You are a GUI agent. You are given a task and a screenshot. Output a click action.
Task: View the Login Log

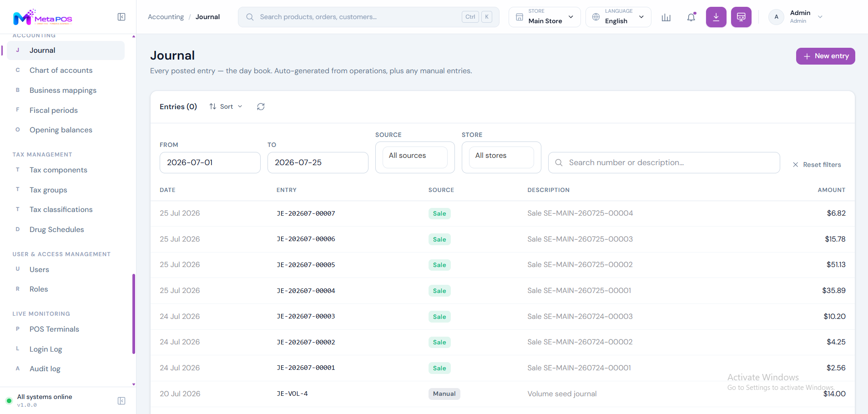pyautogui.click(x=66, y=349)
